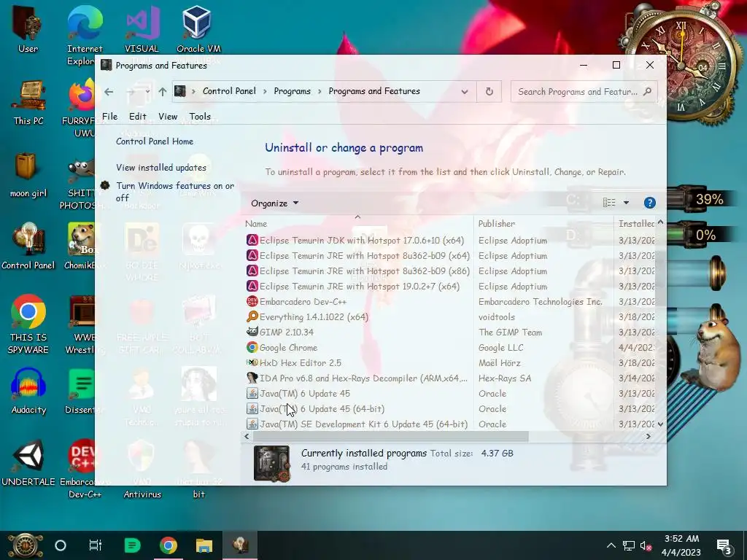
Task: Select the IDA Pro v6.8 icon
Action: 252,378
